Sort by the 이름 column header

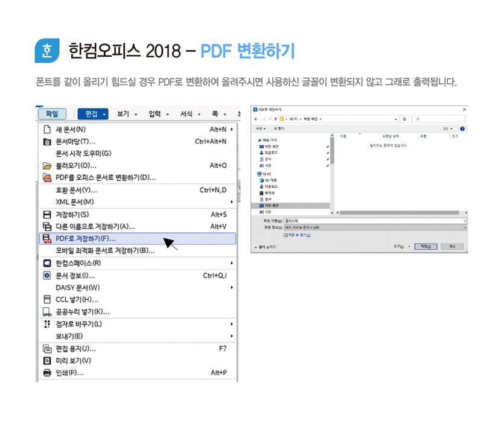pos(343,136)
